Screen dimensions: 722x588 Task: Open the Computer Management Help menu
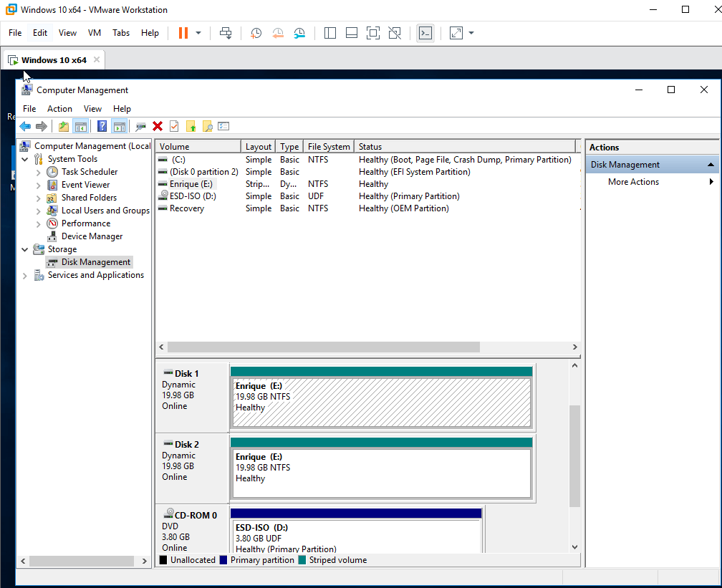122,109
